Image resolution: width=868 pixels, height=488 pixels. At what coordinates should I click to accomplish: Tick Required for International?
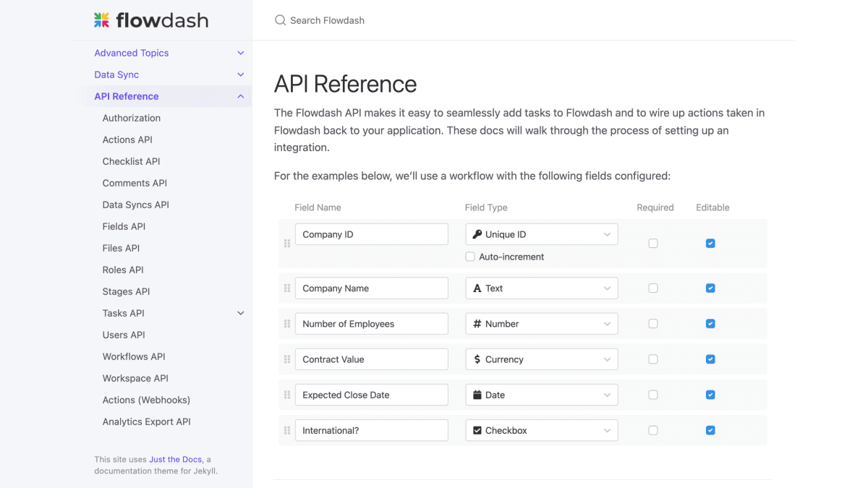click(653, 430)
